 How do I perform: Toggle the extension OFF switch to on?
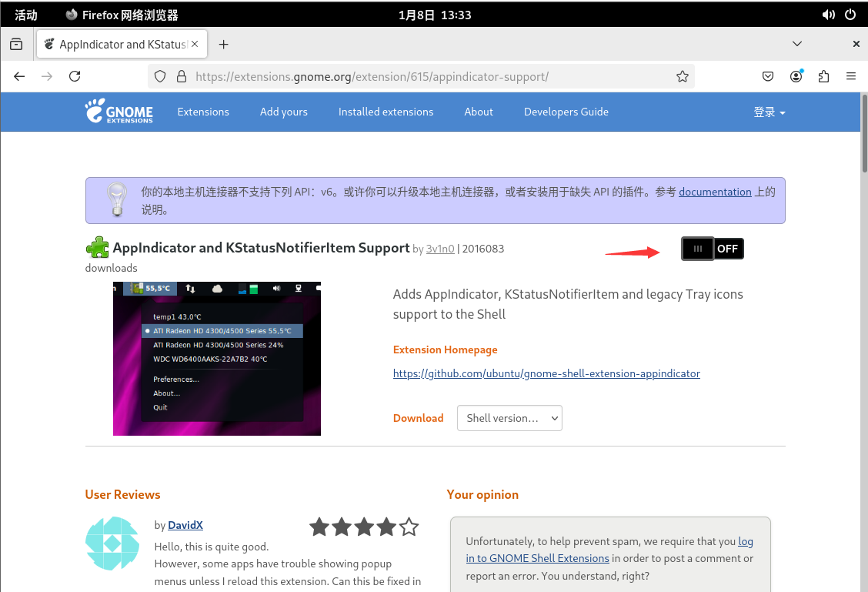(x=713, y=249)
